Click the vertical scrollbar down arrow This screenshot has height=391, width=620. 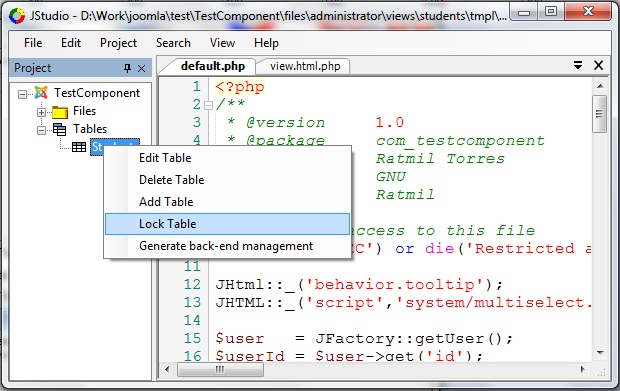pos(600,352)
